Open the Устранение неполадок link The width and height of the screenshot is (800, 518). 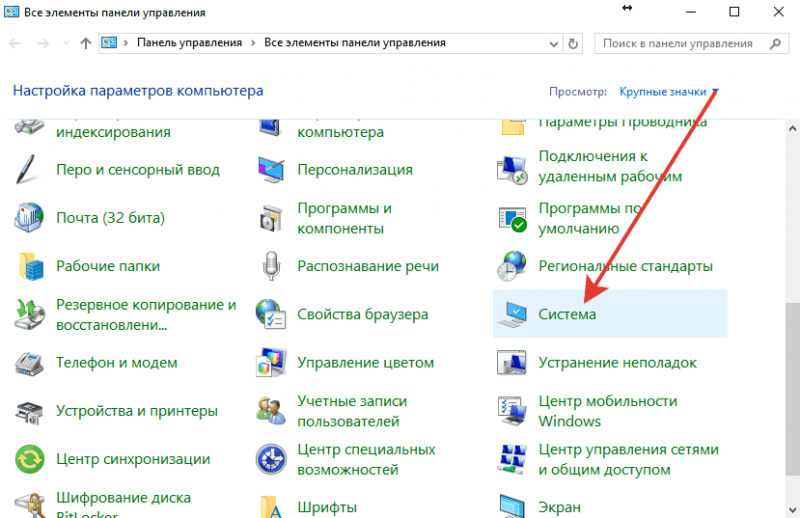617,363
